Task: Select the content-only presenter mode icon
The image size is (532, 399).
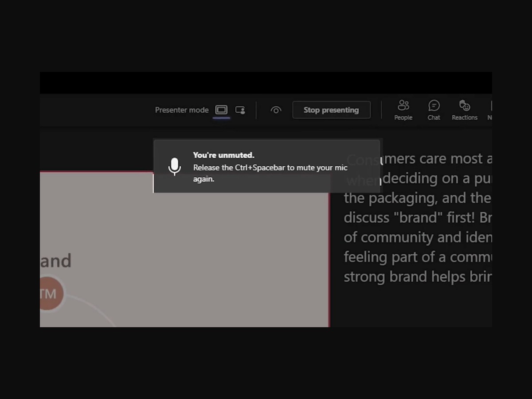Action: [221, 110]
